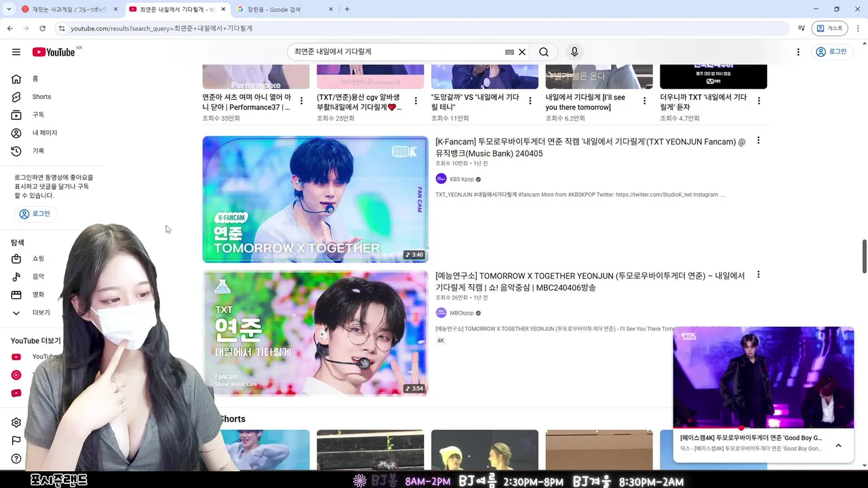This screenshot has width=868, height=488.
Task: Start voice search with microphone icon
Action: 574,52
